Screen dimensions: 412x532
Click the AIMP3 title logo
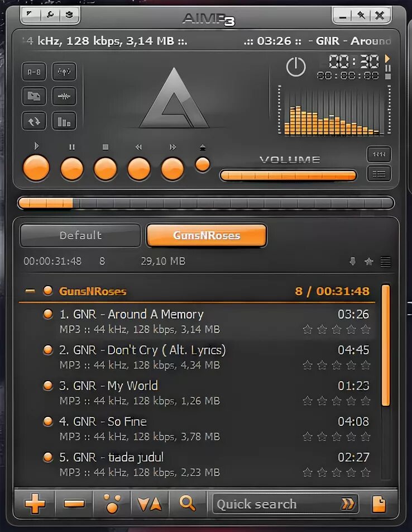pyautogui.click(x=208, y=19)
